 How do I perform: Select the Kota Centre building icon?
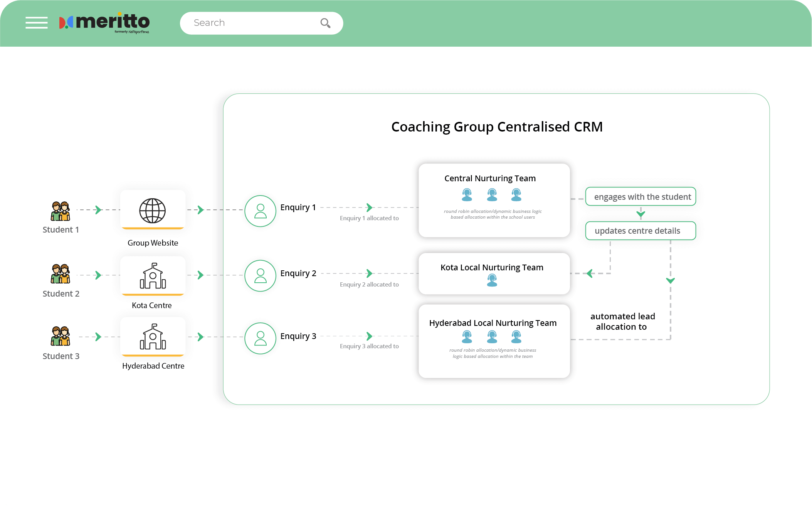coord(153,276)
